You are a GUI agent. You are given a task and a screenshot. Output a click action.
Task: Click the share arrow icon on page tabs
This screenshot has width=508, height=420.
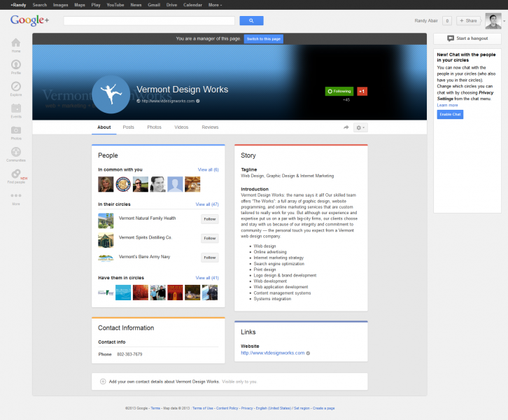pos(346,127)
